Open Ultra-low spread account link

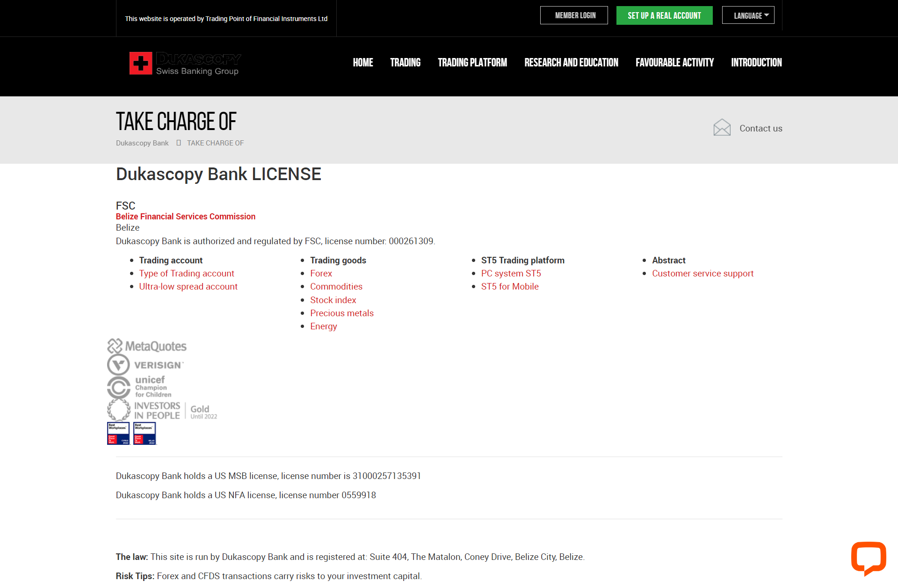click(188, 286)
